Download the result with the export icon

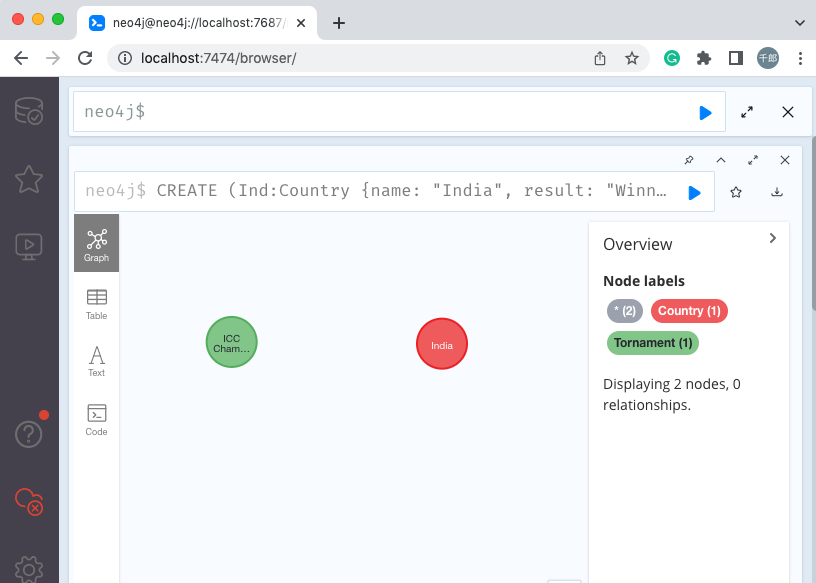(x=777, y=192)
